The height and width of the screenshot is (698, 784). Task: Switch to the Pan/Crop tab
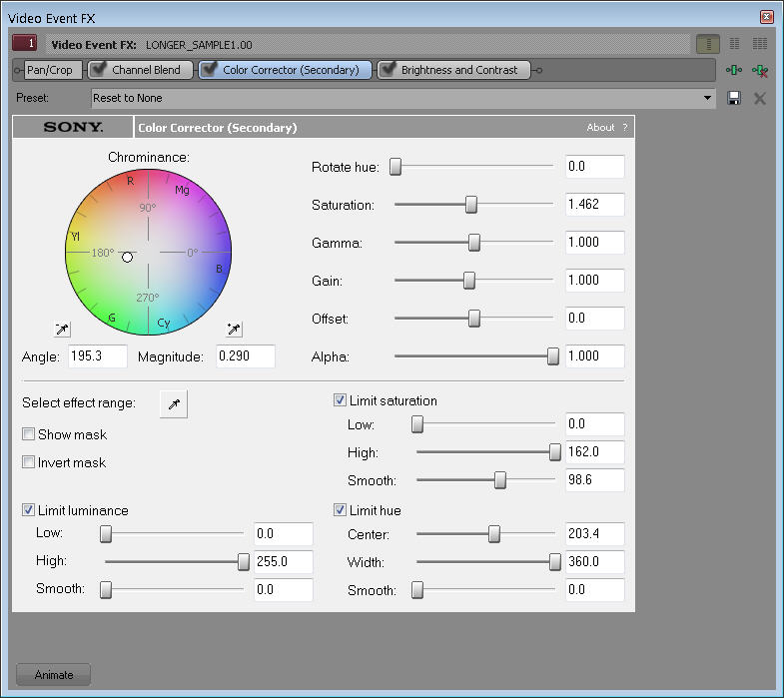click(x=54, y=70)
